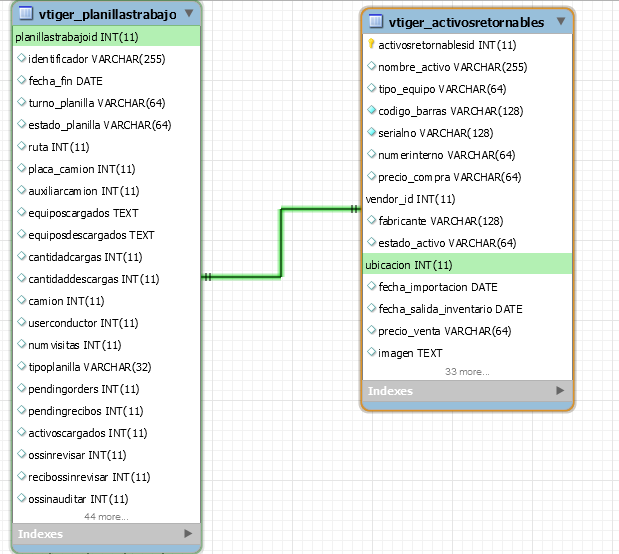
Task: Click the primary key icon of activosretornablesid
Action: (x=371, y=44)
